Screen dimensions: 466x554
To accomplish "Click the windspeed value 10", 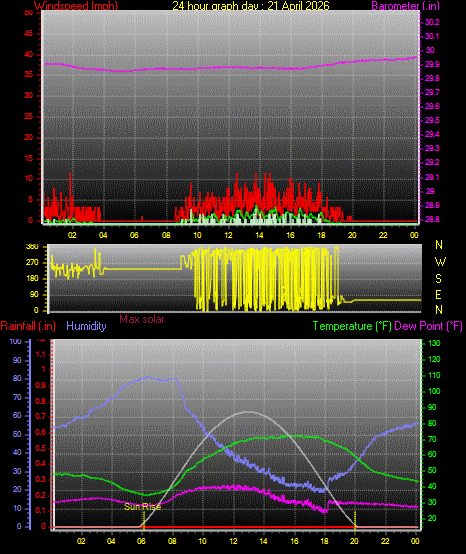I will tap(28, 179).
